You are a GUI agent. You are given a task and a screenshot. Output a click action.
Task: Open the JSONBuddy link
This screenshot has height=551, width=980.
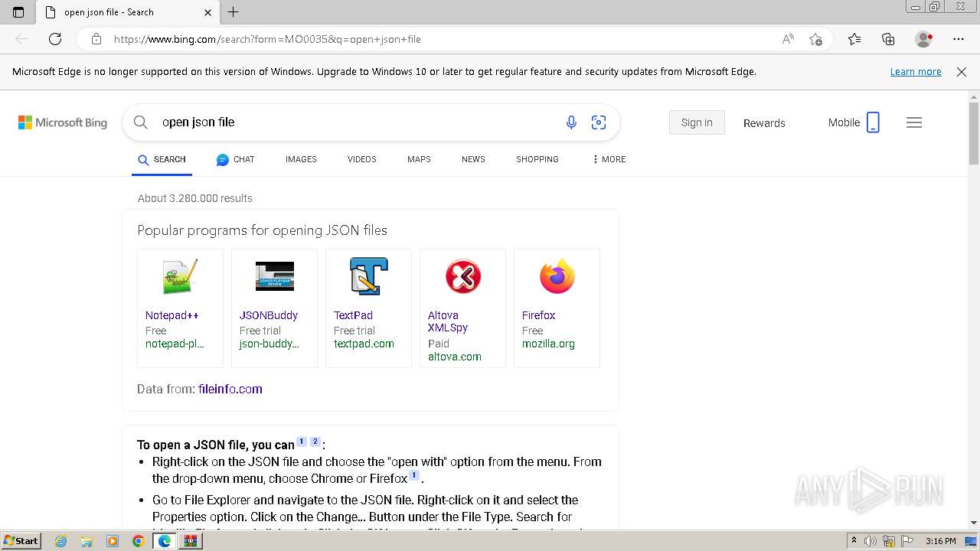pyautogui.click(x=269, y=315)
